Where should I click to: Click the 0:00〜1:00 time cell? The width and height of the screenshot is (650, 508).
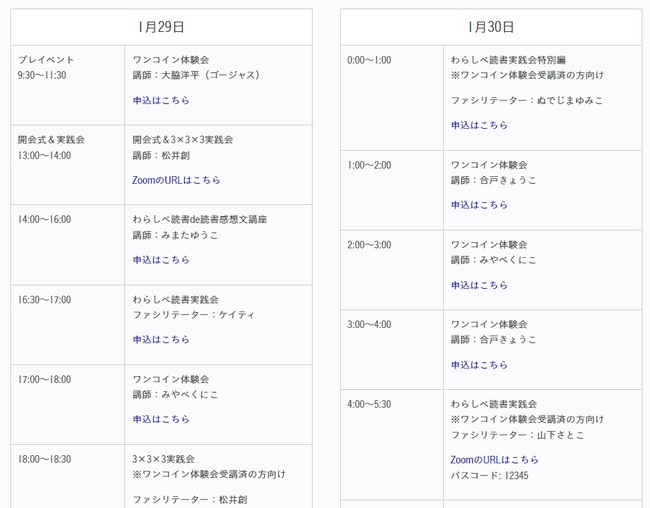369,60
